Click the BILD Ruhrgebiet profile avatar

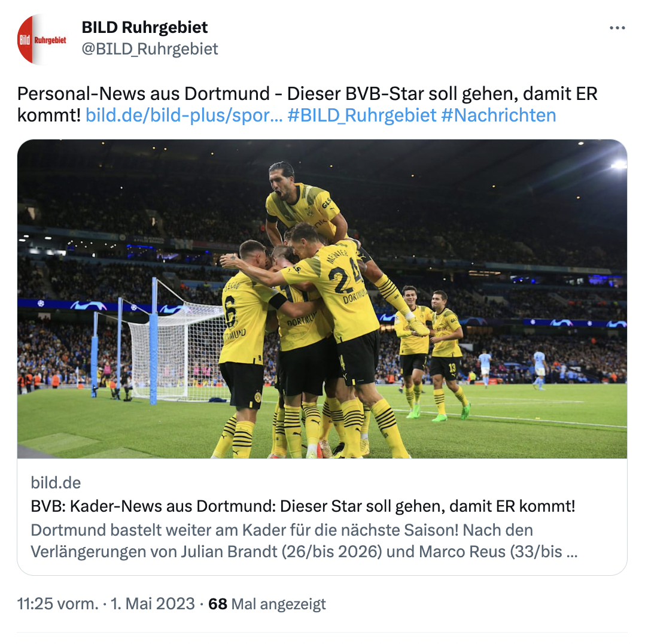[42, 40]
